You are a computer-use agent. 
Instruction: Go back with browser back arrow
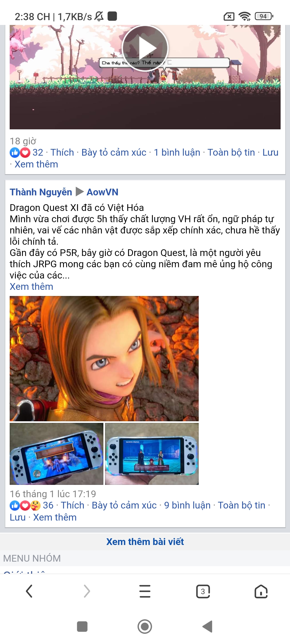29,591
